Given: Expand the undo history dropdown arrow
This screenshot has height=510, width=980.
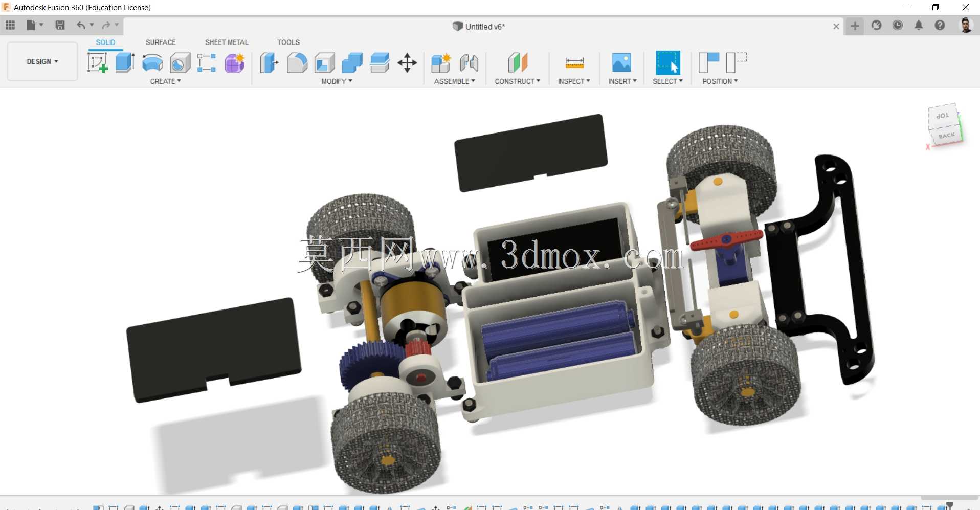Looking at the screenshot, I should [92, 25].
